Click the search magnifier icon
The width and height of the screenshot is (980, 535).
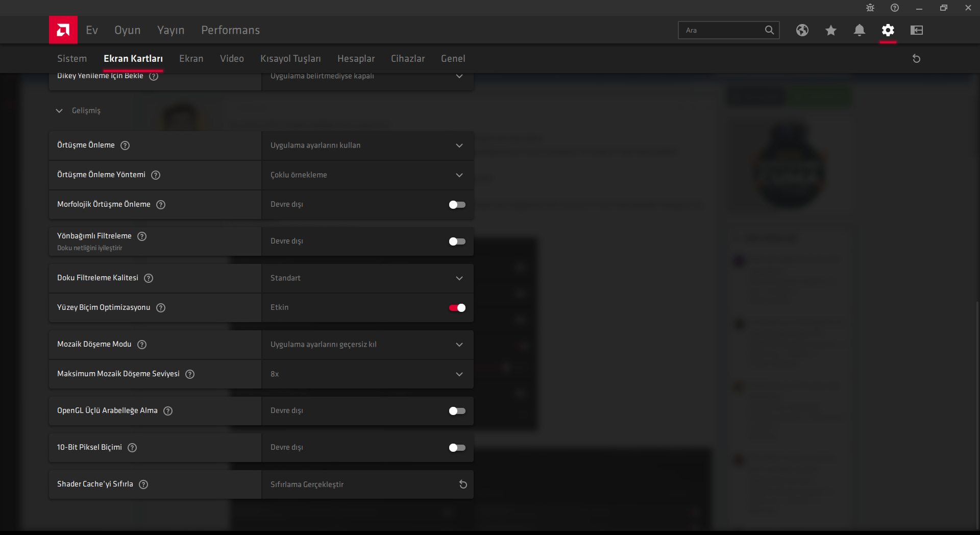769,30
